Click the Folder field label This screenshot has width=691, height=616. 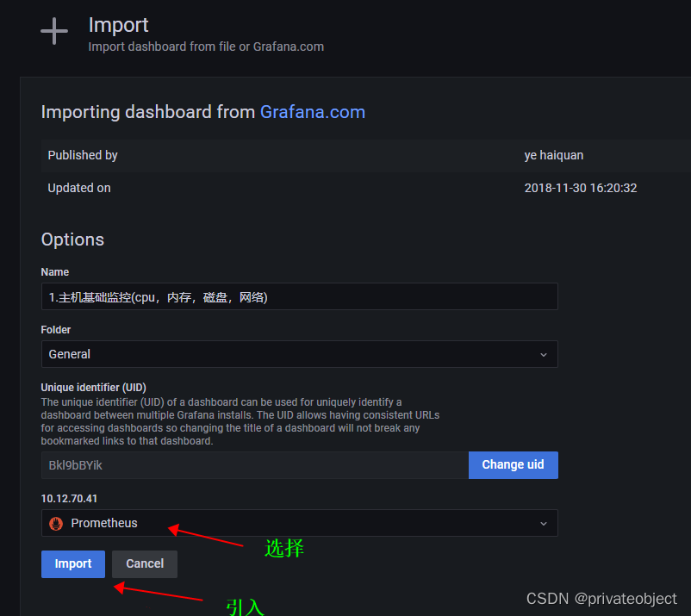pos(55,330)
